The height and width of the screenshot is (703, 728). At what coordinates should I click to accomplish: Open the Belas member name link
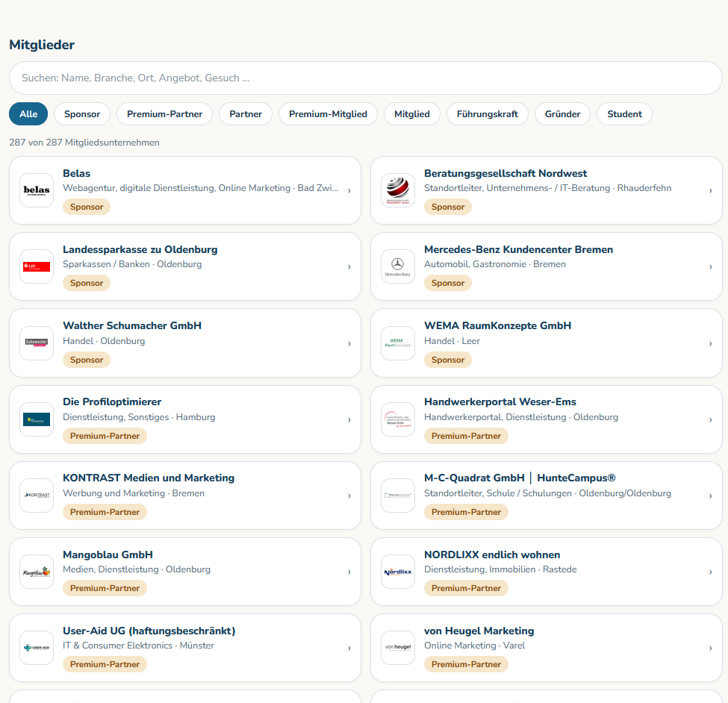(x=77, y=174)
